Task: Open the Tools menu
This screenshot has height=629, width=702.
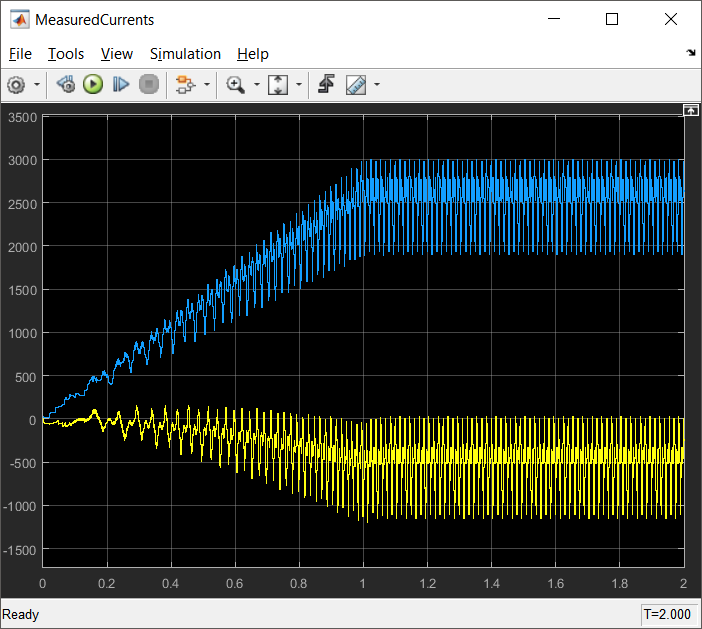Action: (66, 54)
